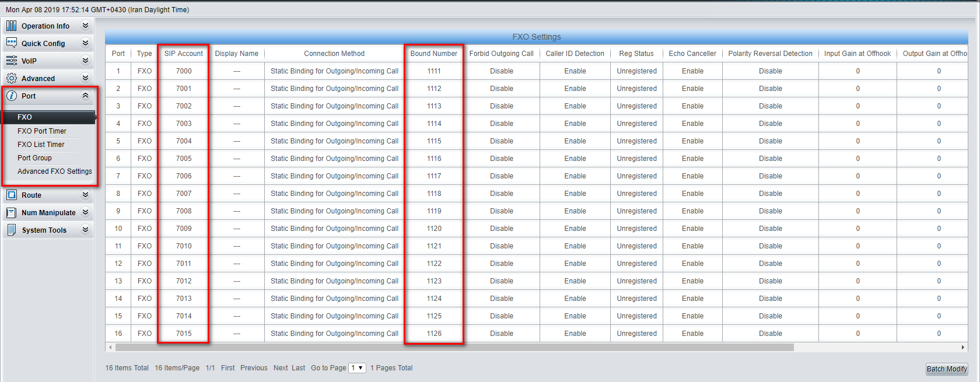This screenshot has height=382, width=980.
Task: Click the horizontal scrollbar thumb
Action: tap(454, 347)
